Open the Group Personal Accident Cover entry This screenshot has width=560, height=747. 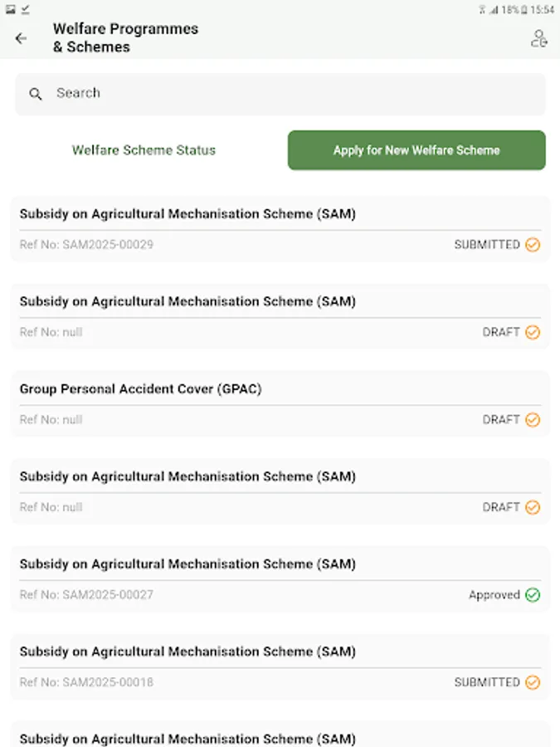pyautogui.click(x=141, y=389)
